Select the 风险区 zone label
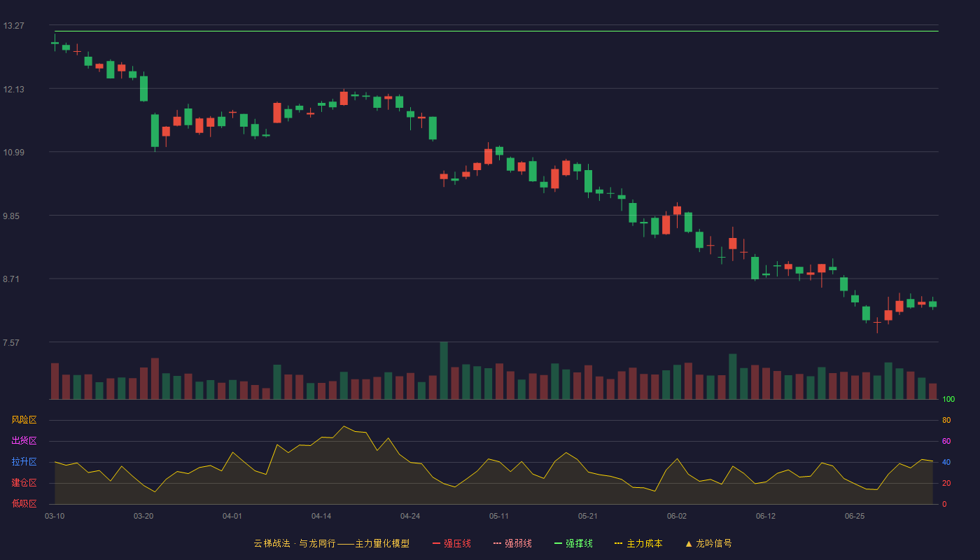 [x=24, y=420]
